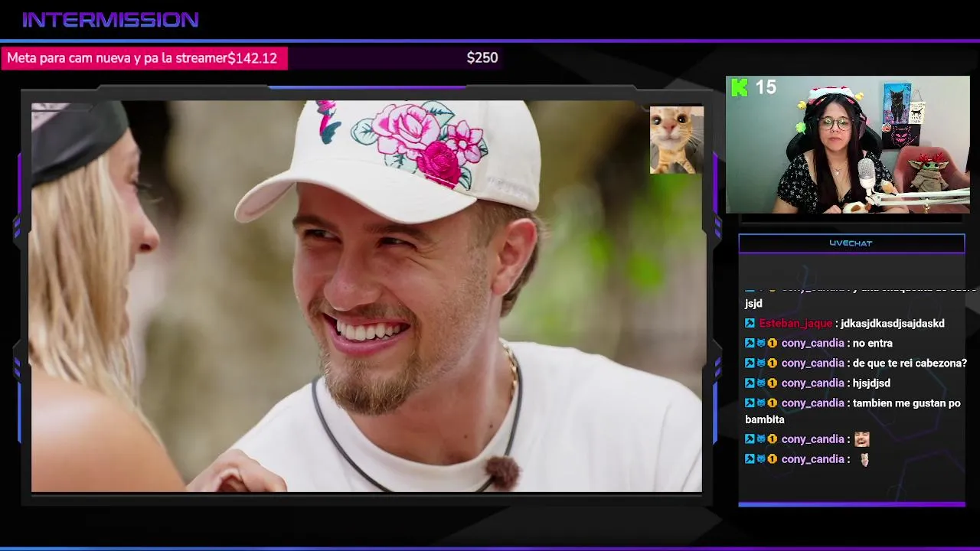The image size is (980, 551).
Task: Open cony_candia username on 'tambien me gustan' message
Action: tap(812, 403)
